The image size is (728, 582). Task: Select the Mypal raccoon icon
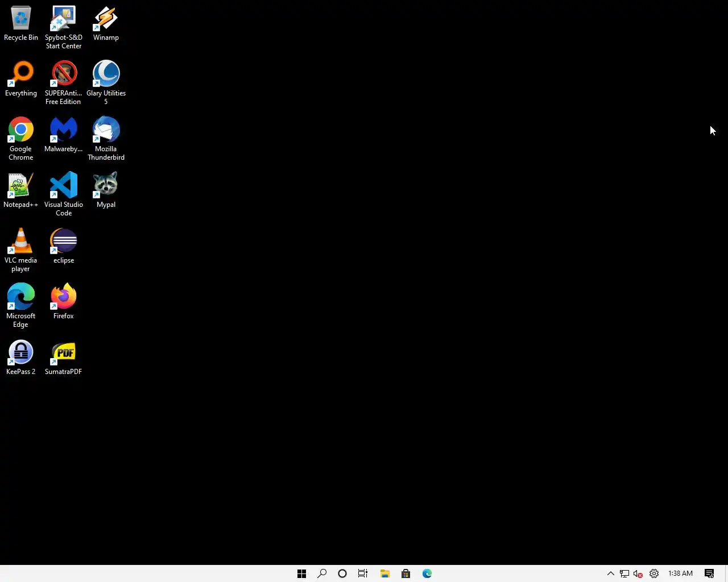[x=106, y=191]
